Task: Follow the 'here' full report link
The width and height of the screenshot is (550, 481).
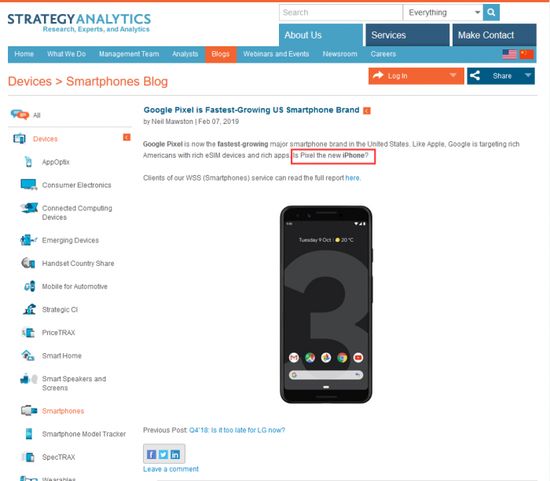Action: click(352, 178)
